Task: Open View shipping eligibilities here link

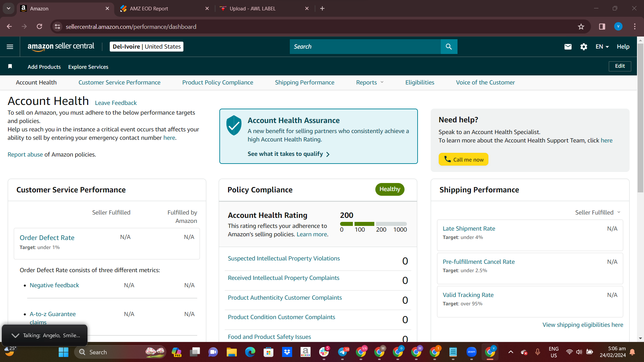Action: click(583, 325)
